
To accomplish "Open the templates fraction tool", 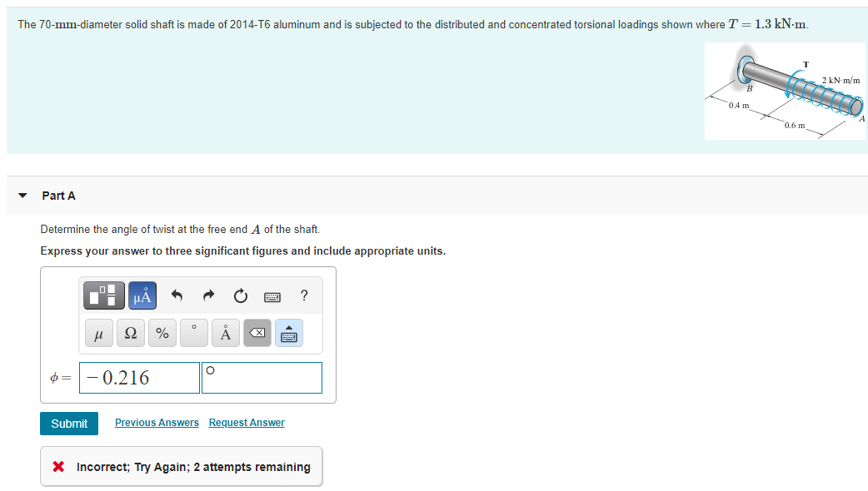I will click(103, 295).
